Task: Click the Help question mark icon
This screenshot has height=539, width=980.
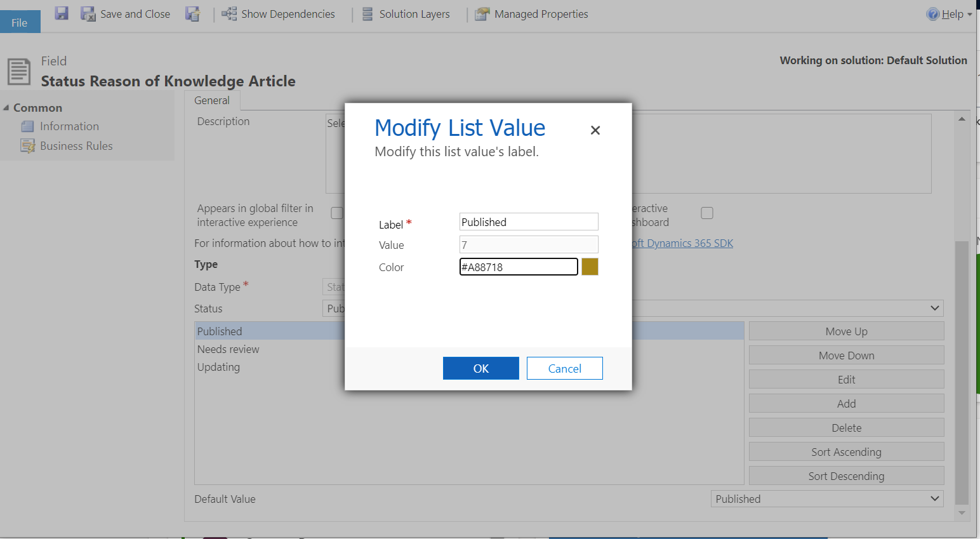Action: tap(932, 14)
